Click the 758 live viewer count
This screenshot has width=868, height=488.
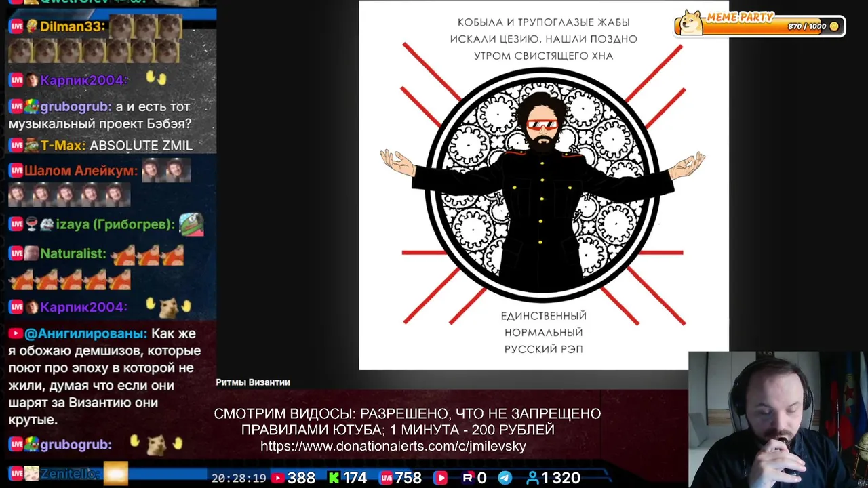409,478
